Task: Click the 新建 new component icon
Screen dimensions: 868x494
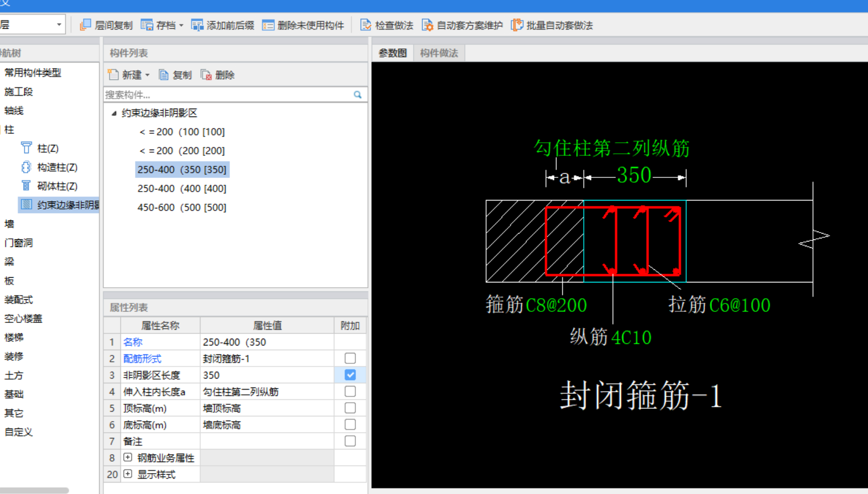Action: [113, 75]
